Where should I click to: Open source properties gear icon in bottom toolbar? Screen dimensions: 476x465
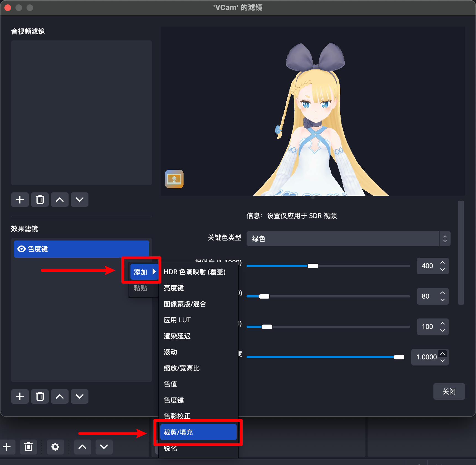[55, 447]
